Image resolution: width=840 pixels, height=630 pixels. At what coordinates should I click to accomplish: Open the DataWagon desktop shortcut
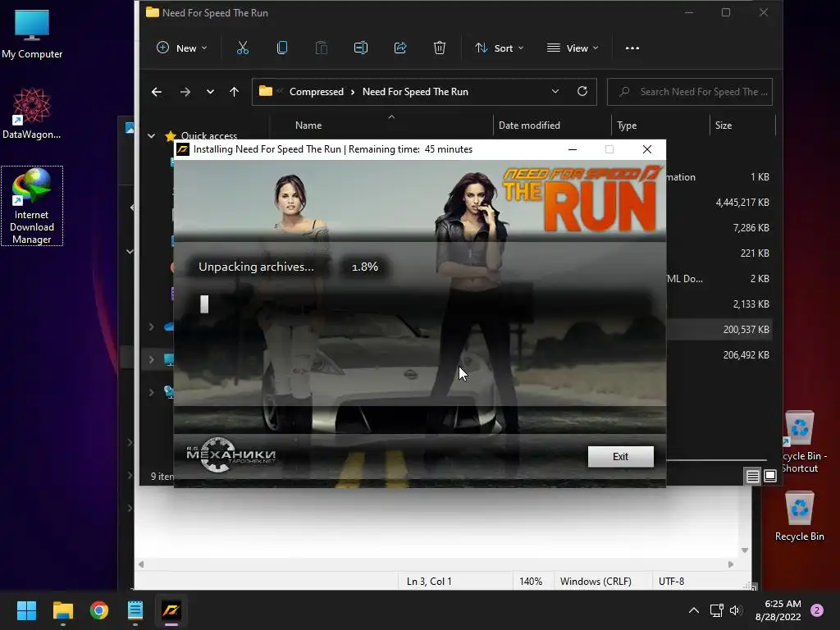(x=32, y=113)
